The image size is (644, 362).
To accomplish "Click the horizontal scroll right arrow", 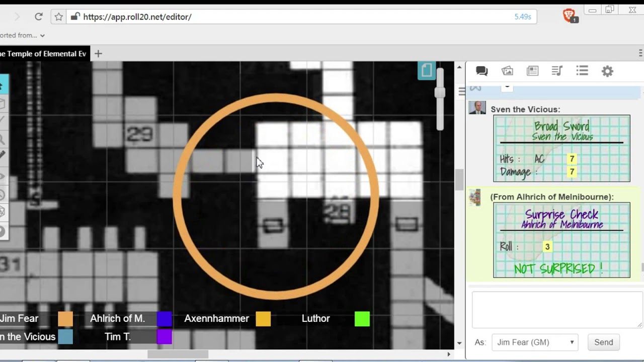I will (x=449, y=354).
